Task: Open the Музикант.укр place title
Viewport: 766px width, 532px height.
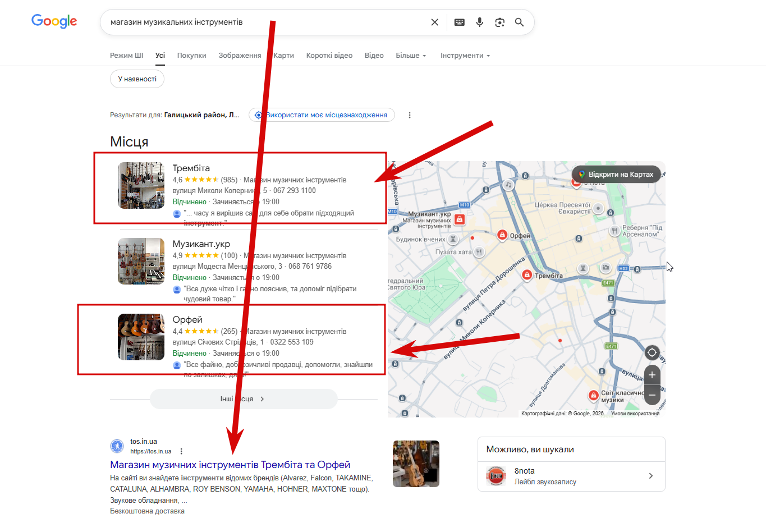Action: click(201, 244)
